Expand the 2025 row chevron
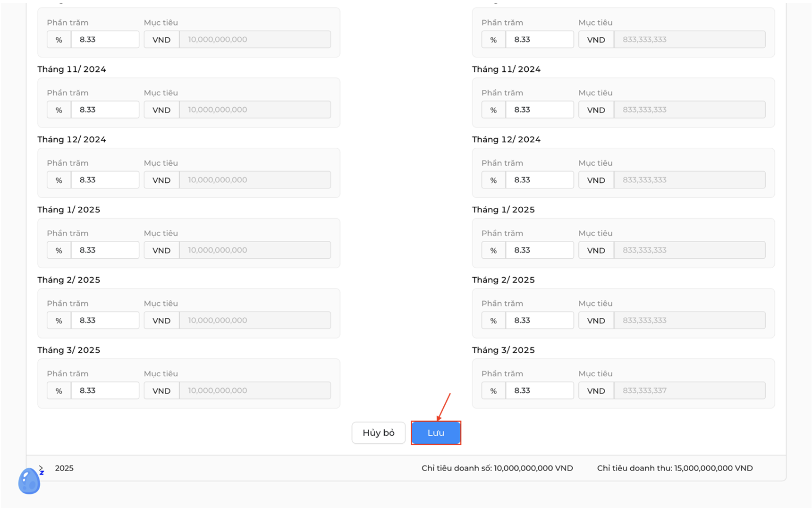This screenshot has height=508, width=812. pyautogui.click(x=41, y=468)
